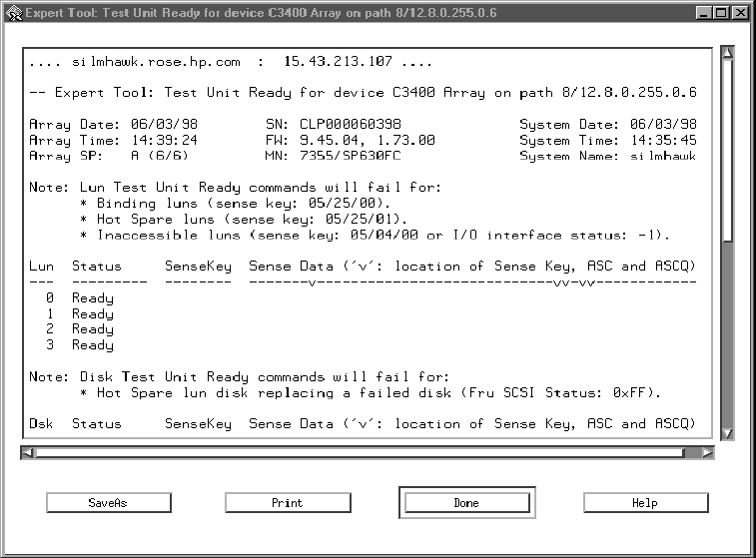Click the vertical scrollbar up arrow
Viewport: 756px width, 558px height.
tap(728, 53)
